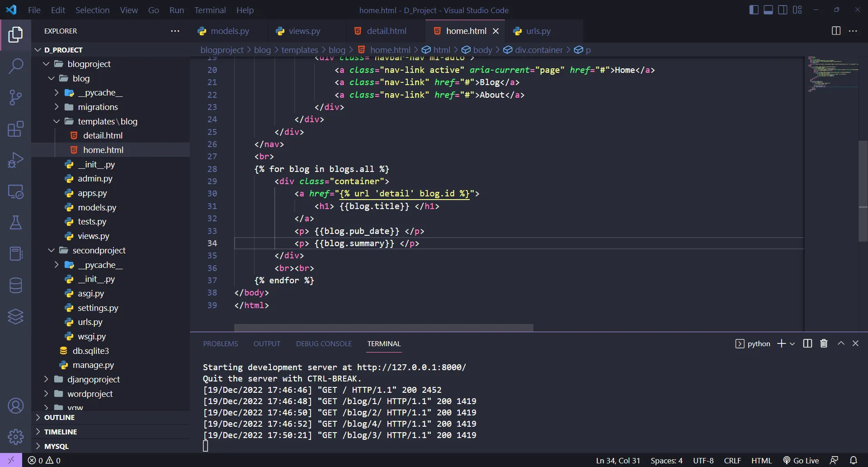The image size is (868, 467).
Task: Open Run and Debug view
Action: coord(16,160)
